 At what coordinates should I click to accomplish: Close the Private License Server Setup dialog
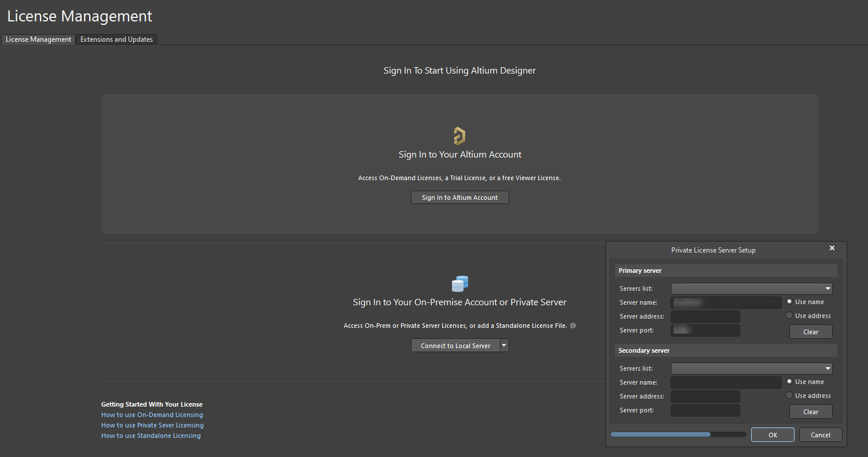tap(832, 248)
